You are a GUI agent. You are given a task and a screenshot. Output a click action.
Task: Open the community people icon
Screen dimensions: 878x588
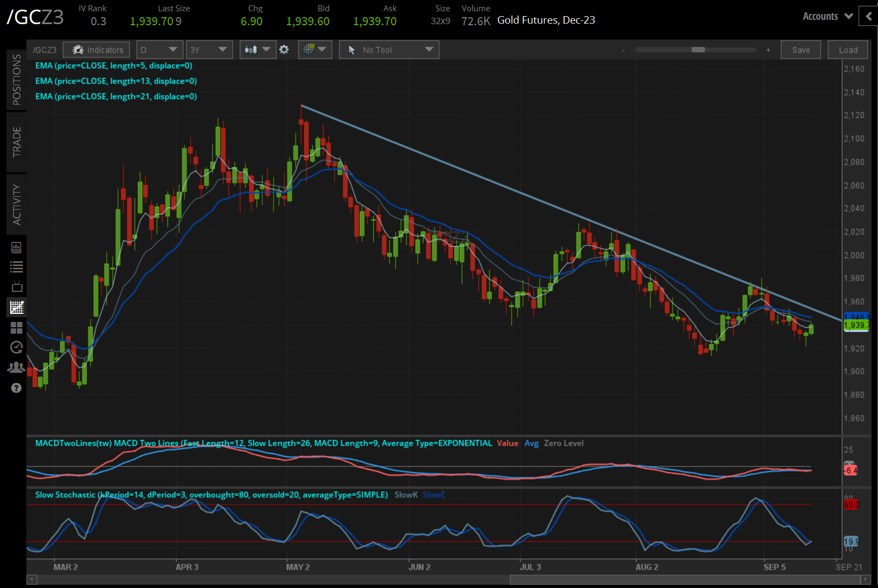click(x=17, y=367)
